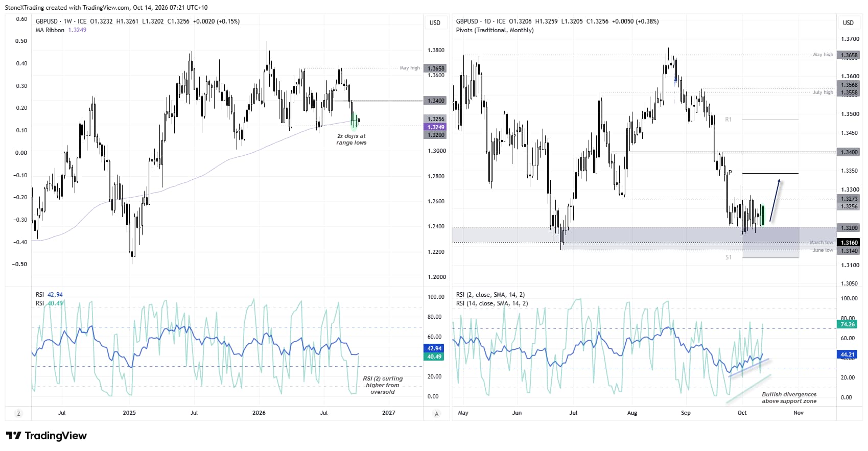Select the GBPUSD 1W ICE chart title

pyautogui.click(x=61, y=21)
